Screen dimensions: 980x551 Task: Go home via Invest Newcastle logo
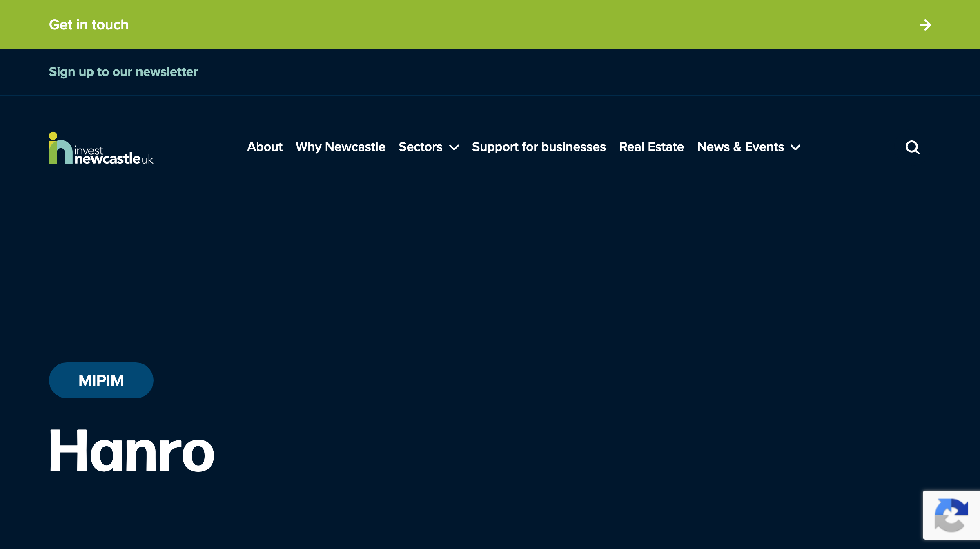click(x=101, y=148)
